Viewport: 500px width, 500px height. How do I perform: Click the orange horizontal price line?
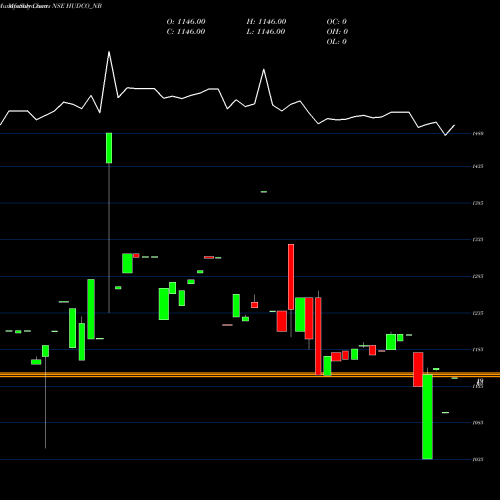tap(250, 375)
